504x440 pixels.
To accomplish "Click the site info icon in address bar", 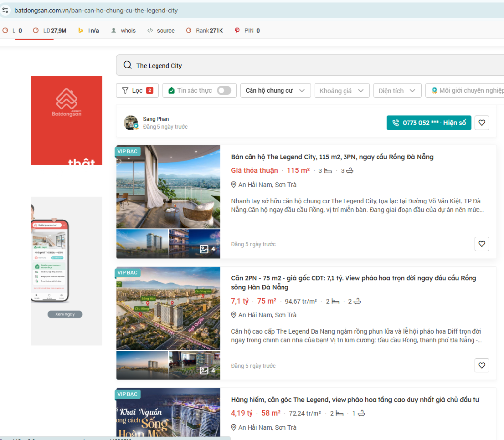I will (x=6, y=10).
